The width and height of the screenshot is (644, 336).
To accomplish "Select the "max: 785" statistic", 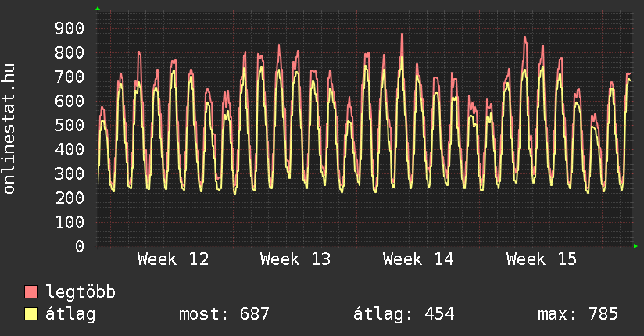I will pos(578,314).
